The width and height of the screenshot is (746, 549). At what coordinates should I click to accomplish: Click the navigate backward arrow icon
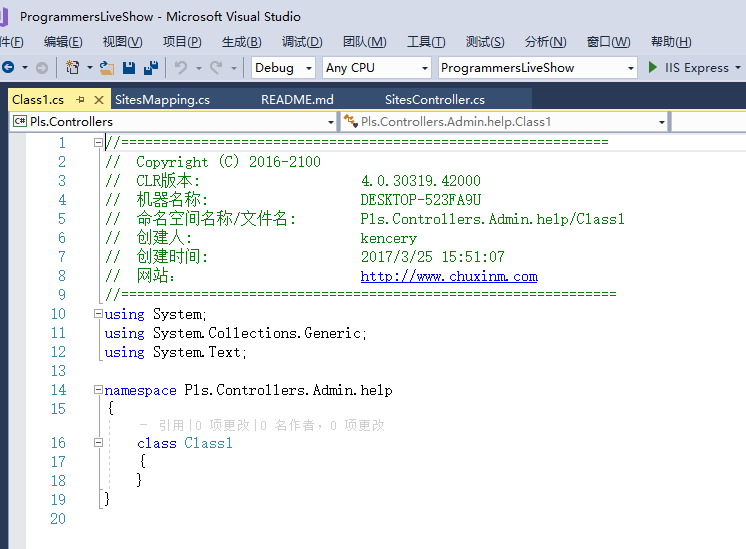tap(8, 68)
